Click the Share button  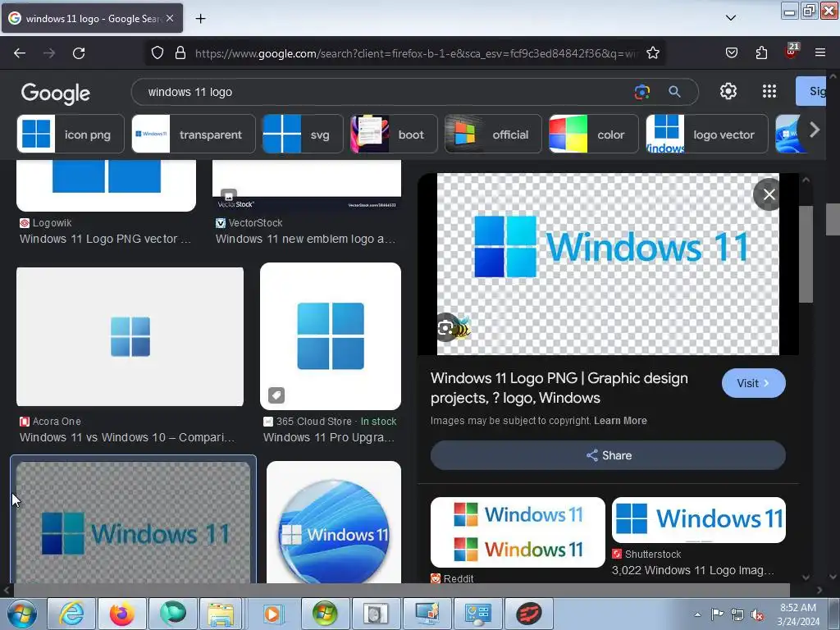click(608, 455)
